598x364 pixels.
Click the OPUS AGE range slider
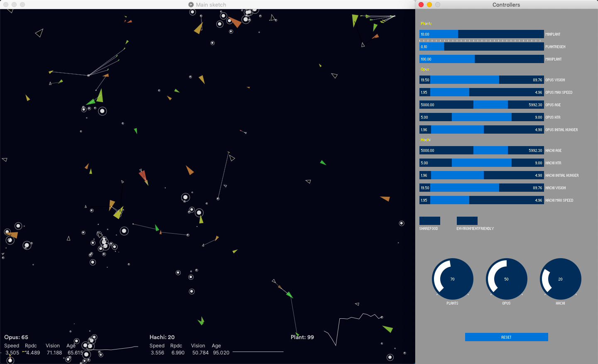click(481, 105)
